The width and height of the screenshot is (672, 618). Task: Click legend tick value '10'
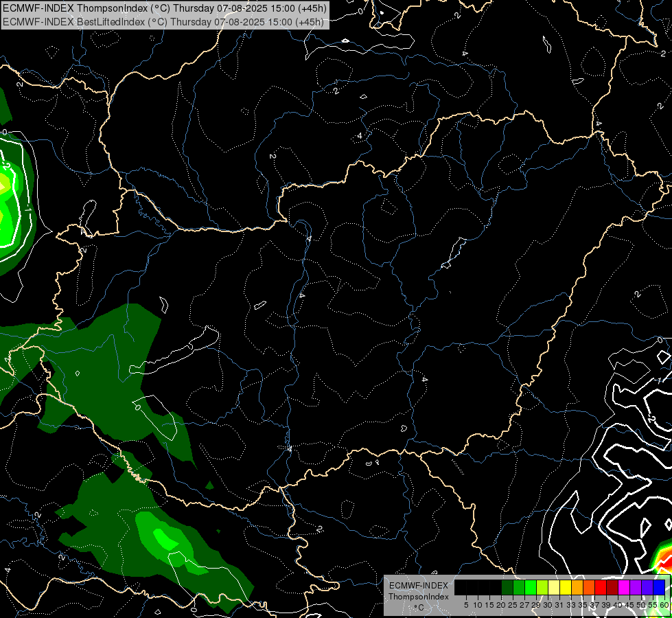pos(478,605)
